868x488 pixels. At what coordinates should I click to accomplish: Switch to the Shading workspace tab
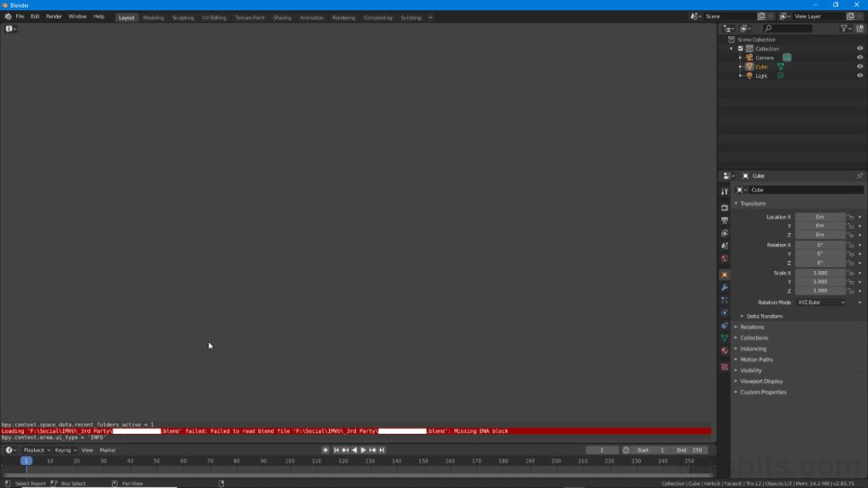tap(282, 16)
